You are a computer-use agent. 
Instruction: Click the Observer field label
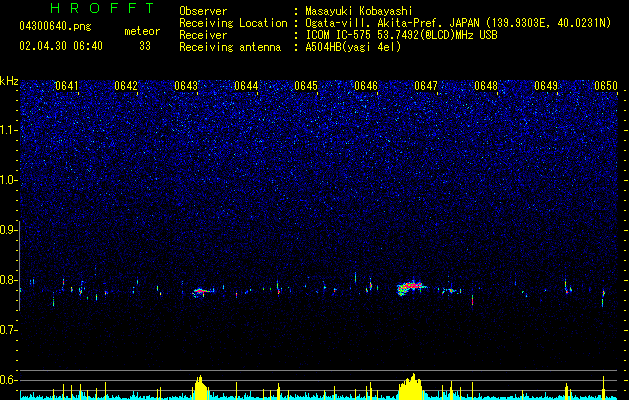(203, 11)
